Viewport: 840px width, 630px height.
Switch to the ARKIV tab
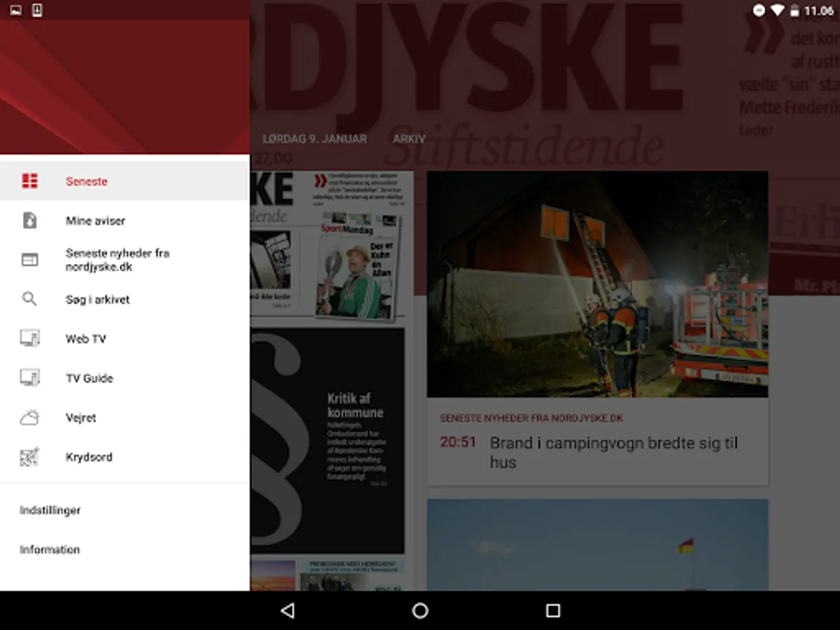point(409,139)
